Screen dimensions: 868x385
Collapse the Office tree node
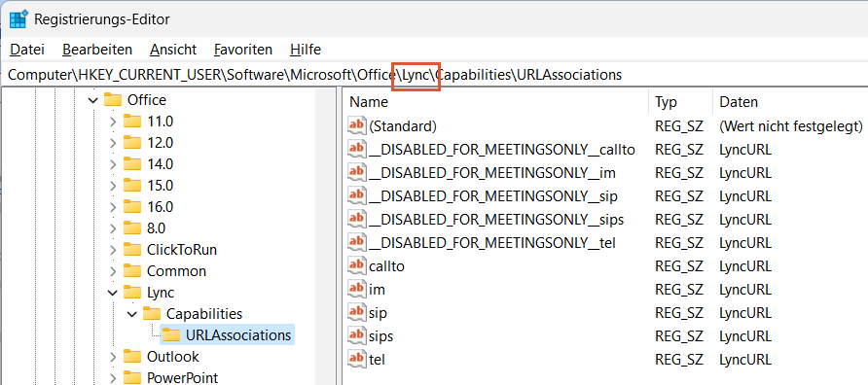[93, 100]
